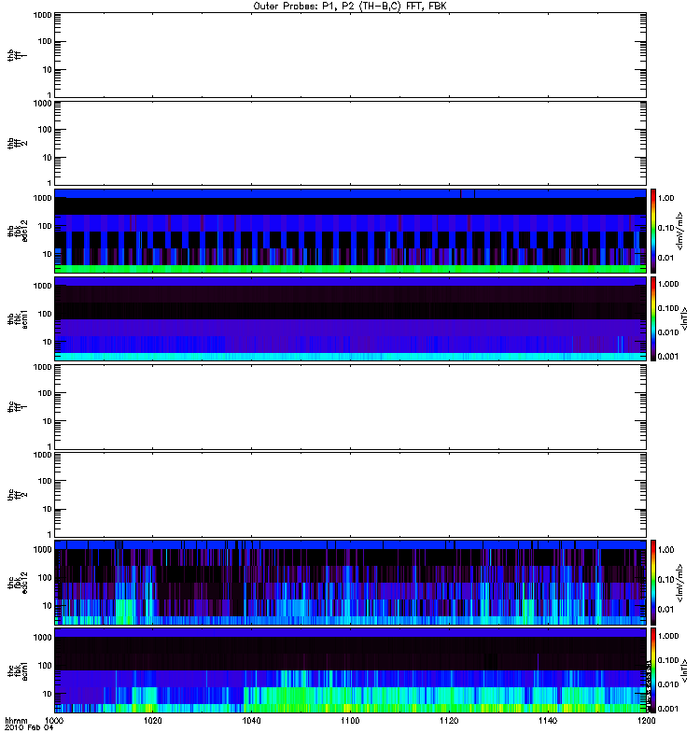Click the 'hhmm' time axis label
Screen dimensions: 700x747
pyautogui.click(x=16, y=721)
